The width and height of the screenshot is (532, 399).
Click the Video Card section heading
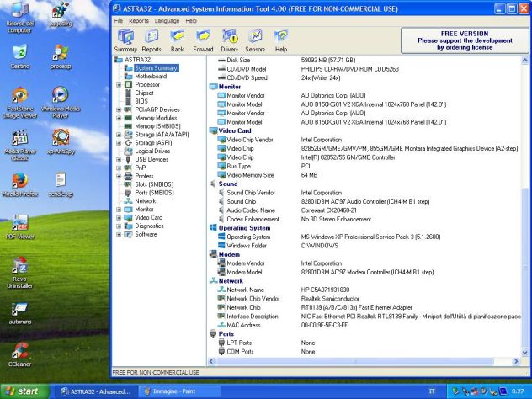tap(235, 130)
